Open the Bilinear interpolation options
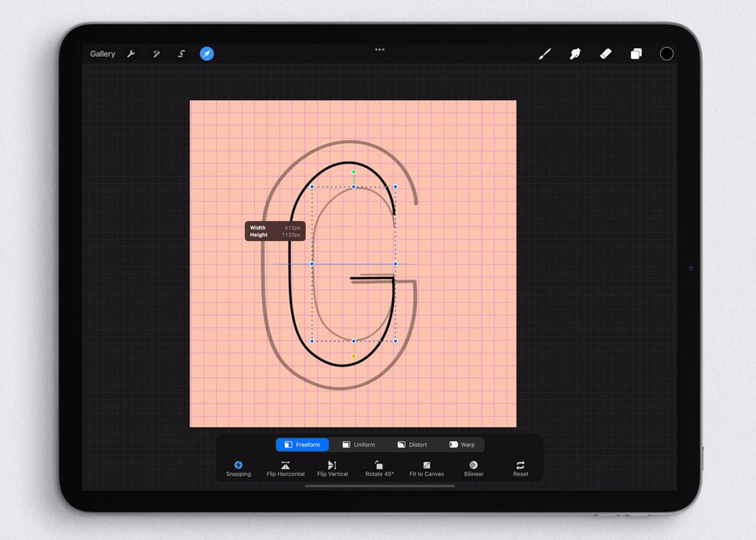This screenshot has height=540, width=756. pos(473,469)
